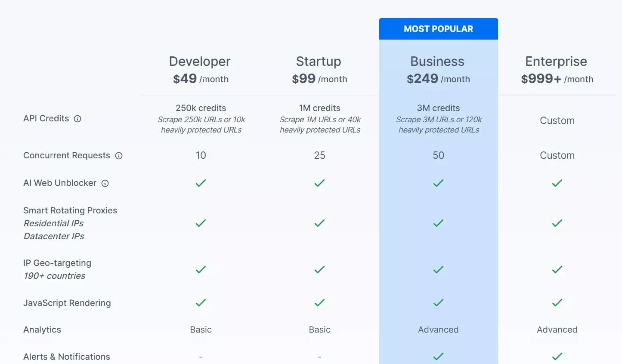Click the MOST POPULAR banner
The image size is (622, 364).
(x=438, y=28)
